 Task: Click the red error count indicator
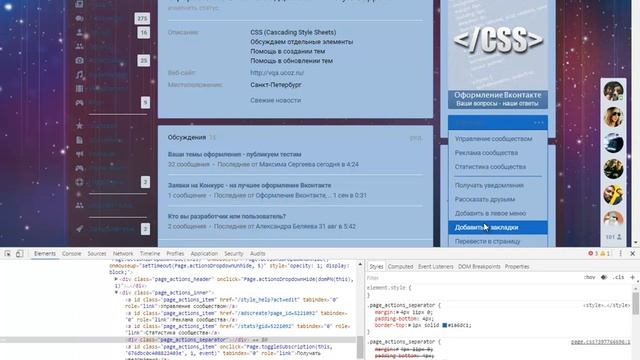(593, 253)
